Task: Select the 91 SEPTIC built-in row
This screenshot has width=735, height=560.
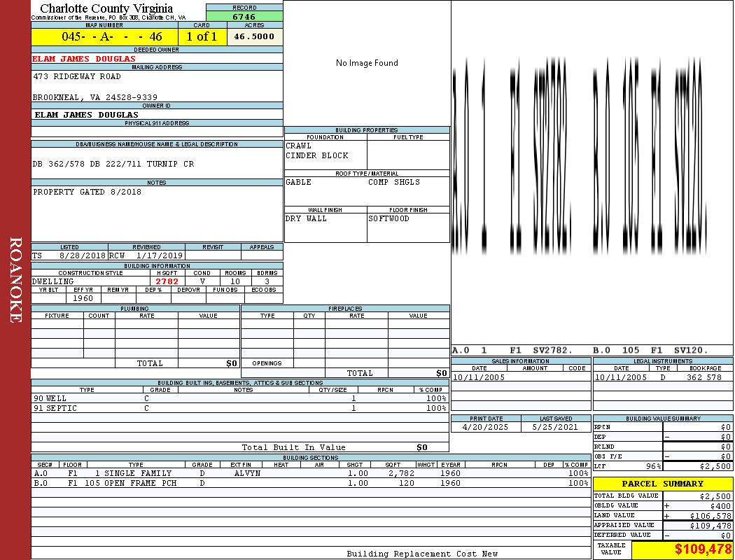Action: pyautogui.click(x=240, y=409)
